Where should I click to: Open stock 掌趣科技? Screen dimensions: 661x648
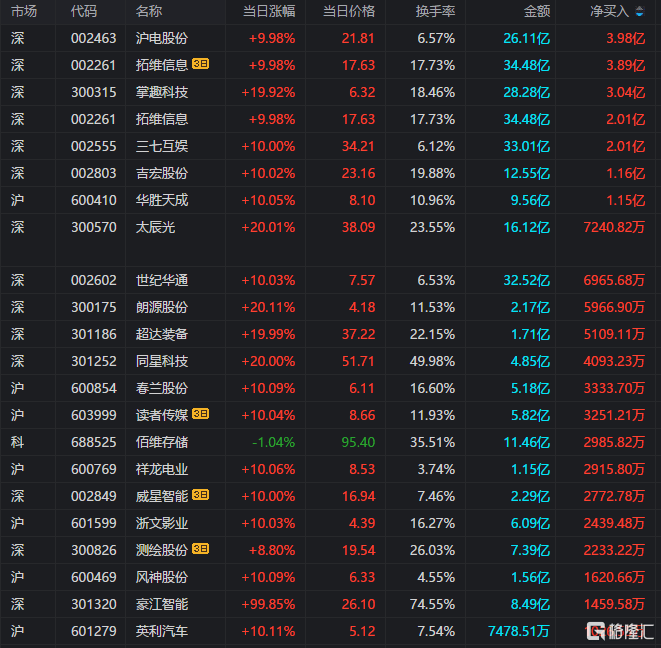click(x=162, y=92)
